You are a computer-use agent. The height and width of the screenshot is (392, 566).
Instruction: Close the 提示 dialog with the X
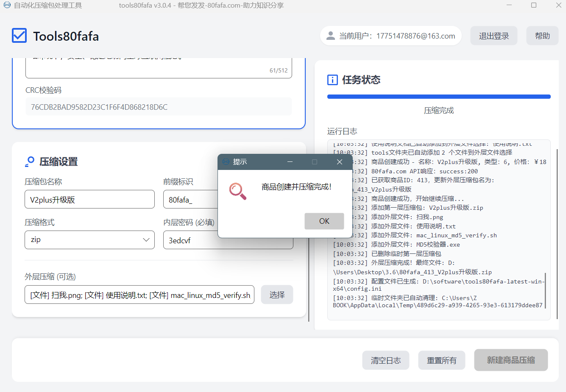[x=339, y=162]
